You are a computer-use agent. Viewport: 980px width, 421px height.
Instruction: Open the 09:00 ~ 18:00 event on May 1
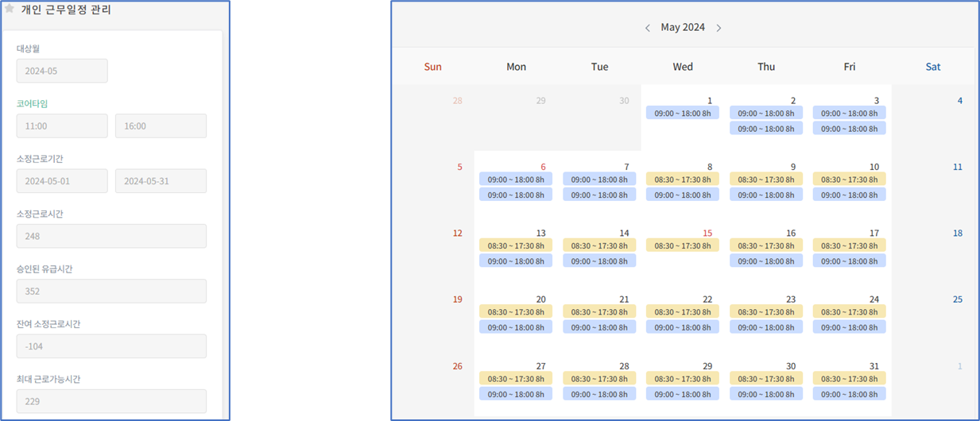tap(682, 114)
